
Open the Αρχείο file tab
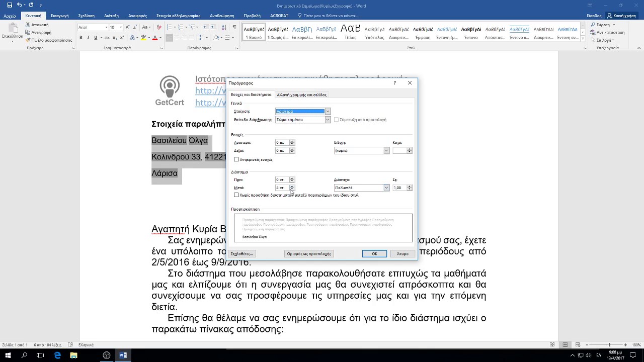10,16
